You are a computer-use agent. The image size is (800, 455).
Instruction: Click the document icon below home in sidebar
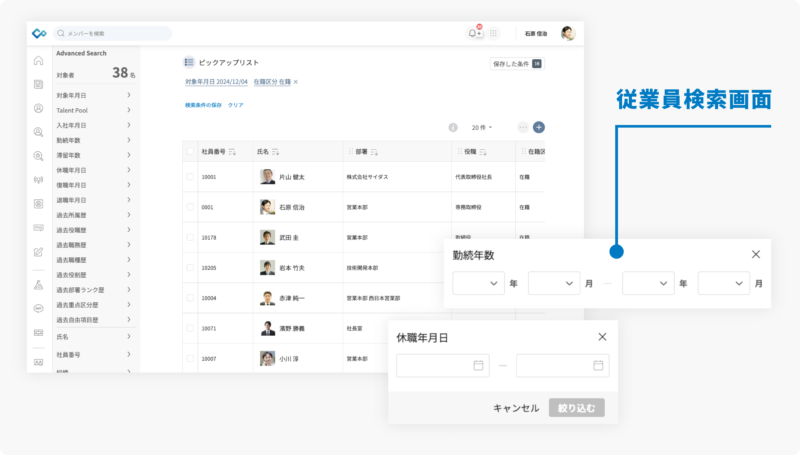tap(38, 84)
